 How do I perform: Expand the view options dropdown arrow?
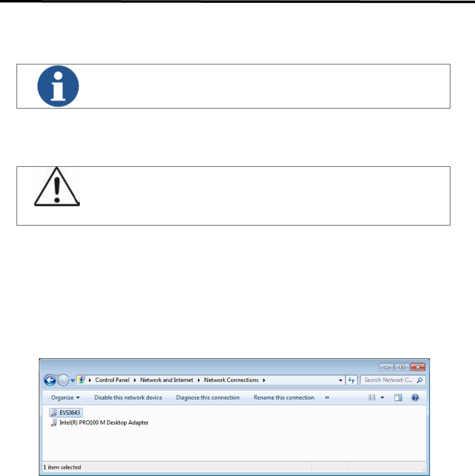[x=382, y=397]
